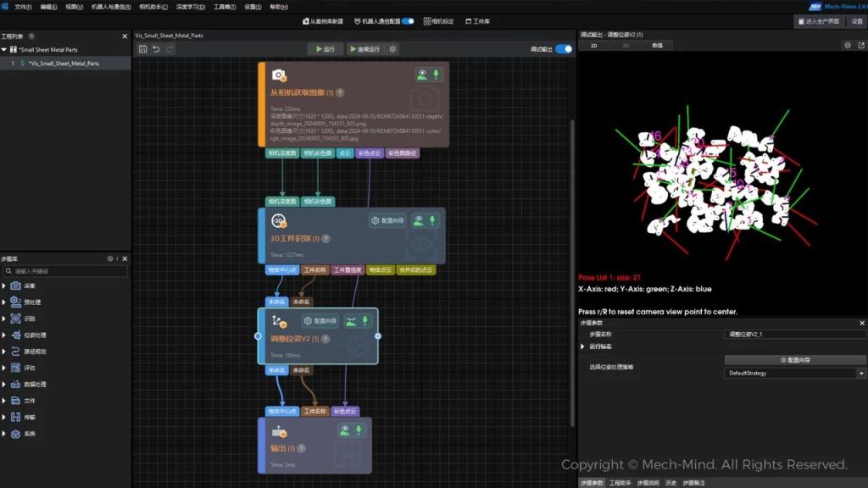Switch to the 数值 tab in debug output

click(x=657, y=46)
